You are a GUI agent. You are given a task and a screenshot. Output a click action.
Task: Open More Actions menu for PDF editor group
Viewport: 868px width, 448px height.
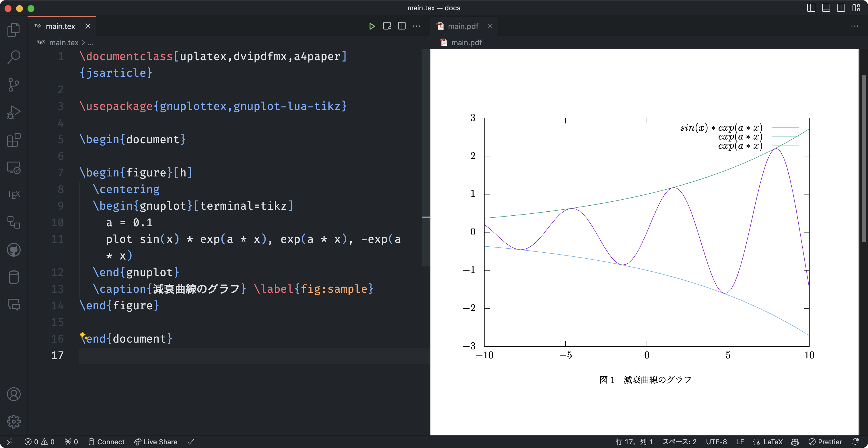tap(855, 26)
